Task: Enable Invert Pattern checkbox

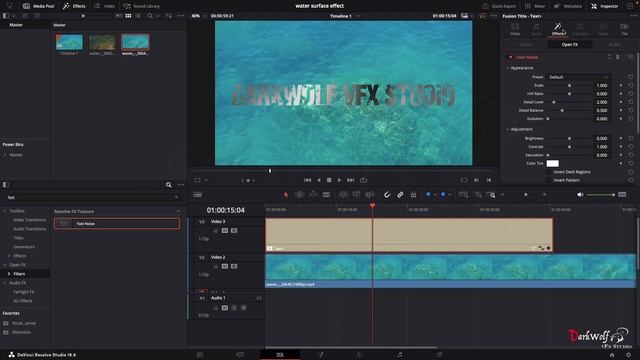Action: (x=549, y=180)
